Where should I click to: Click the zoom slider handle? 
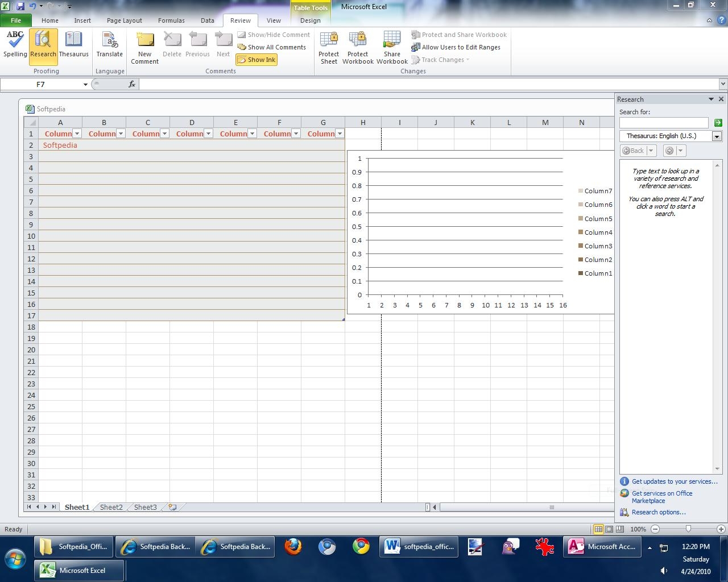click(x=688, y=529)
